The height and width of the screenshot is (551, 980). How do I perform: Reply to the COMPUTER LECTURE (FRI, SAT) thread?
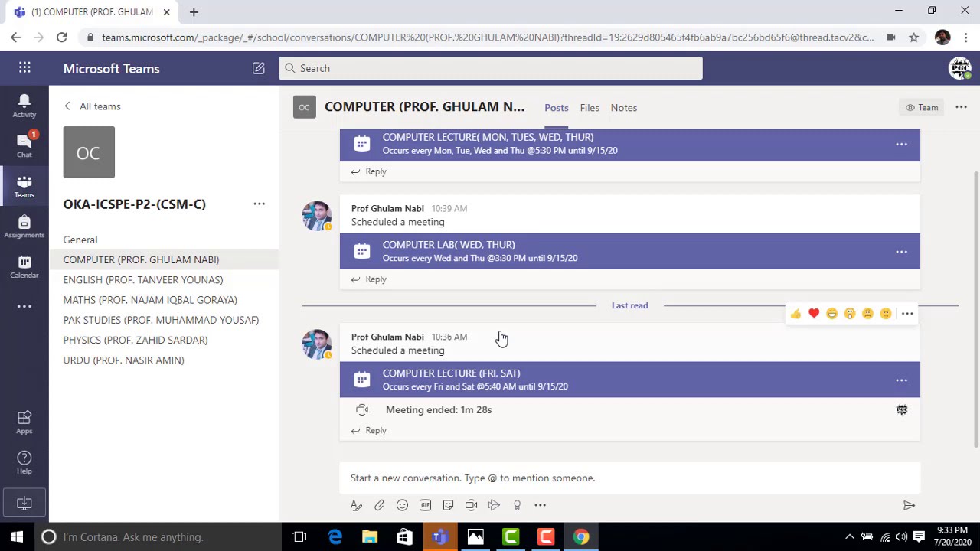pyautogui.click(x=369, y=430)
